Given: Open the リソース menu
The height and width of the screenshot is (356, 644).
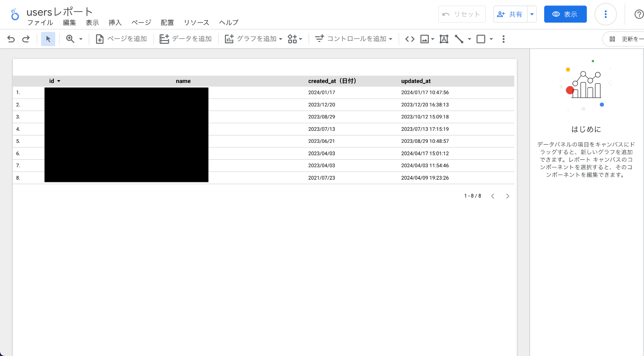Looking at the screenshot, I should point(196,23).
